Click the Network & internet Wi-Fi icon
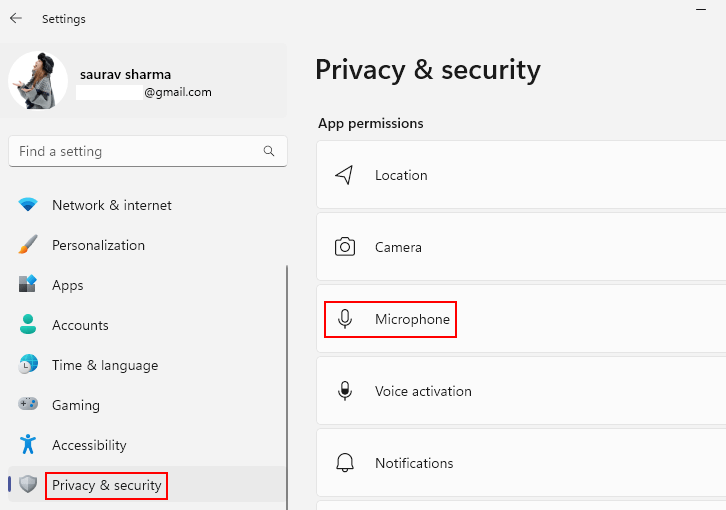The height and width of the screenshot is (510, 726). (x=28, y=205)
